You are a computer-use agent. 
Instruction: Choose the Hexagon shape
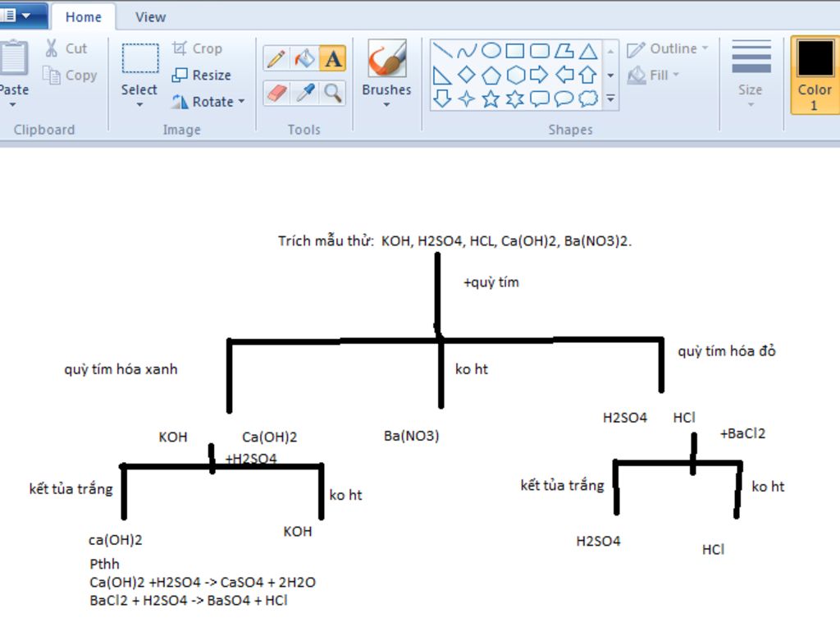click(x=515, y=75)
